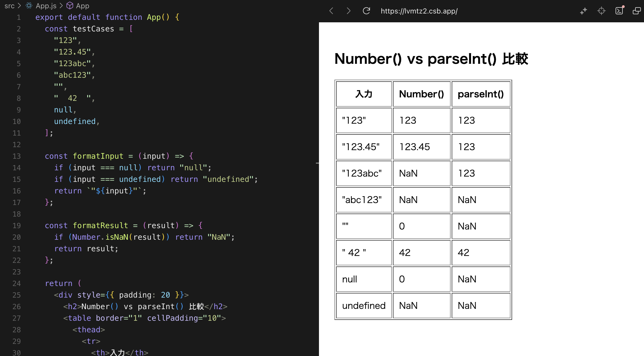The image size is (644, 356).
Task: Activate the crosshair inspect element icon
Action: click(x=601, y=11)
